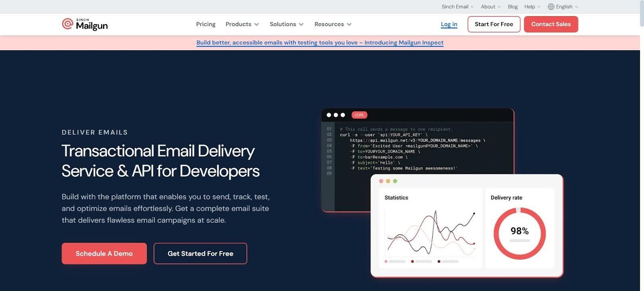The width and height of the screenshot is (644, 291).
Task: Click the Contact Sales button
Action: [551, 24]
